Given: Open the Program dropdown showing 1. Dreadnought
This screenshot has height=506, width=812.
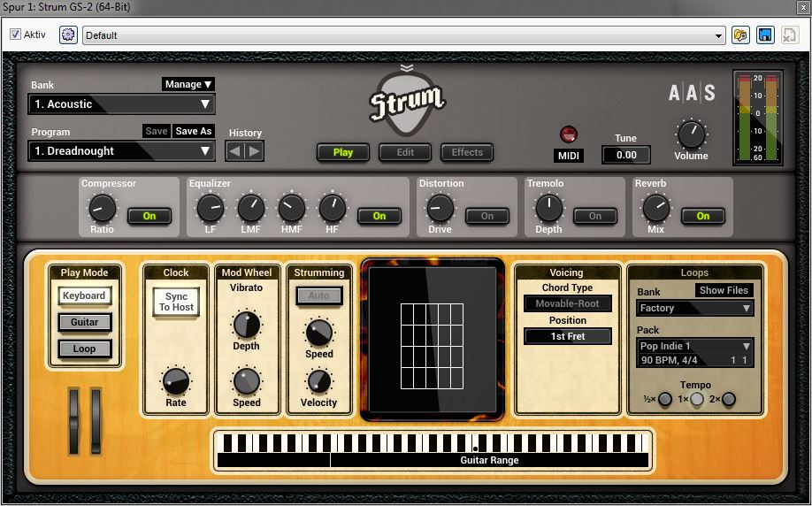Looking at the screenshot, I should point(122,151).
